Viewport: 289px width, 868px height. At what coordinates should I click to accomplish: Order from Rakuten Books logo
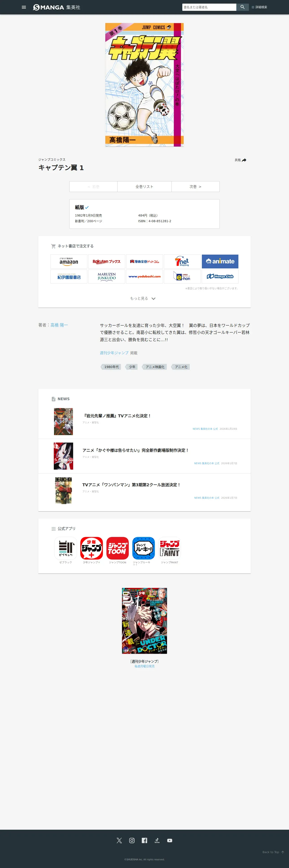[107, 261]
